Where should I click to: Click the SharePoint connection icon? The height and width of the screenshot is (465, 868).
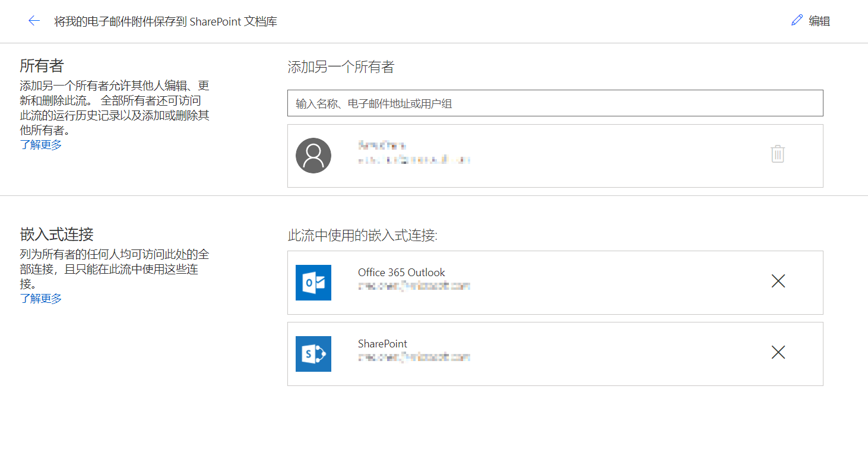tap(313, 354)
